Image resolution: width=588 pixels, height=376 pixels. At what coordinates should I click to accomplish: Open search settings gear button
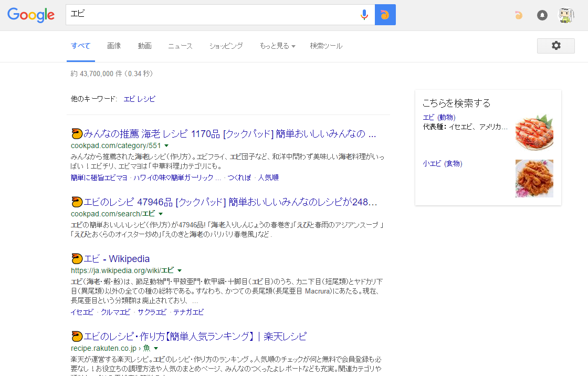tap(556, 46)
